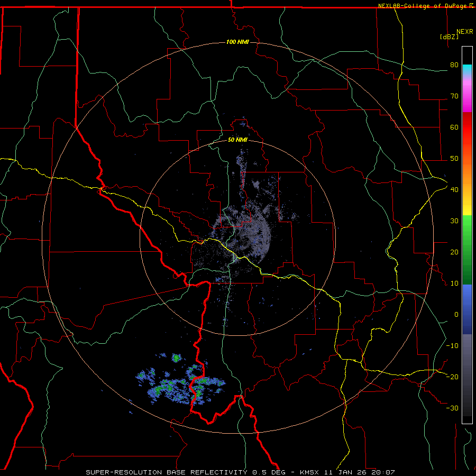Click the 30 value on the dBZ scale
This screenshot has width=476, height=476.
pos(454,221)
